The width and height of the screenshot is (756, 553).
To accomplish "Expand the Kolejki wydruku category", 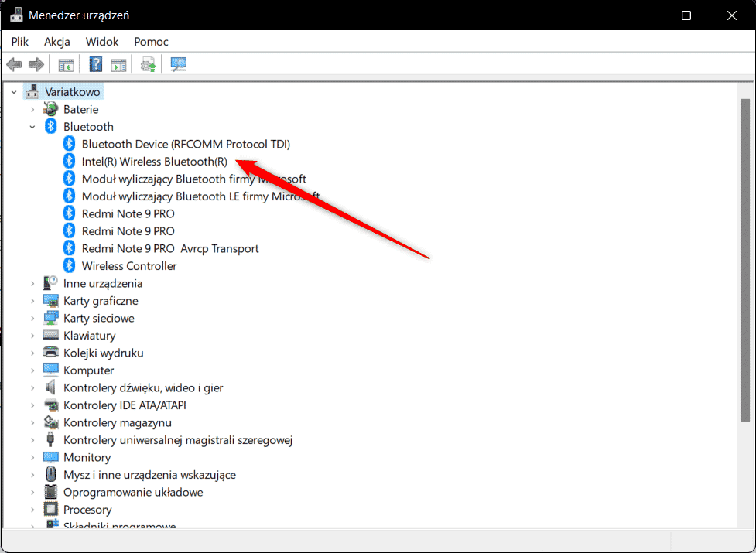I will pyautogui.click(x=32, y=353).
